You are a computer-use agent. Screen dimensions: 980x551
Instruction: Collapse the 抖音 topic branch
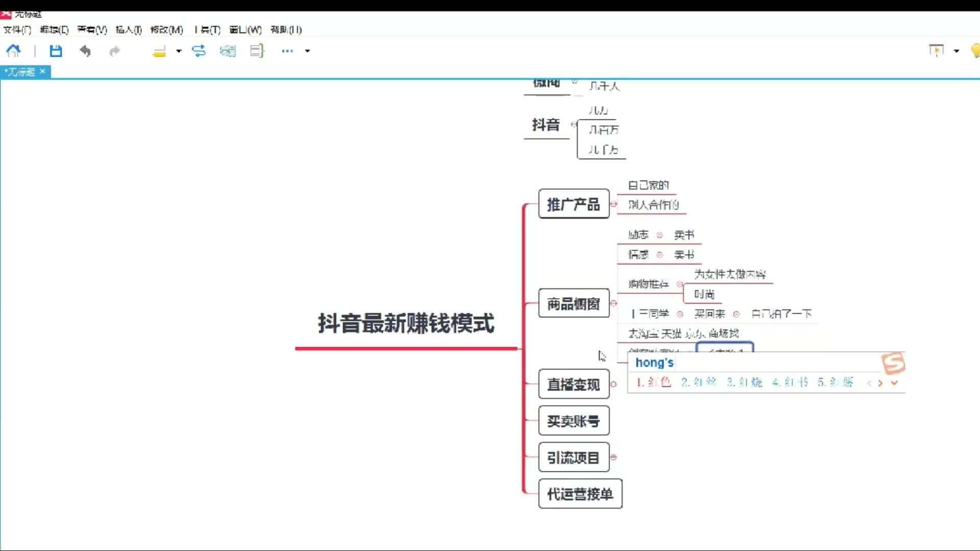tap(574, 124)
